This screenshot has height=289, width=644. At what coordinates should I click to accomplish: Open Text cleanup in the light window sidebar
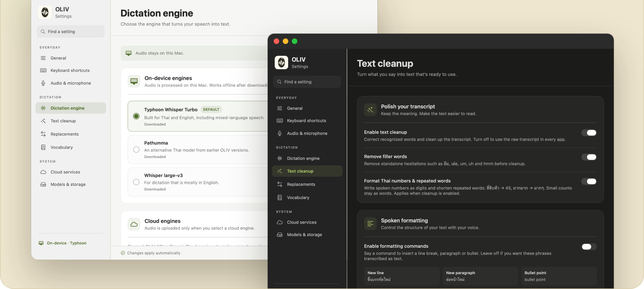coord(71,121)
